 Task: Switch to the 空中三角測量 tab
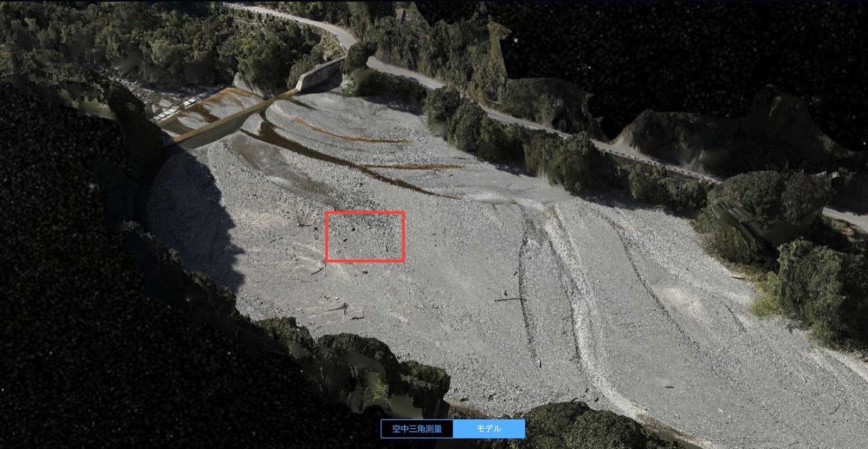coord(417,429)
